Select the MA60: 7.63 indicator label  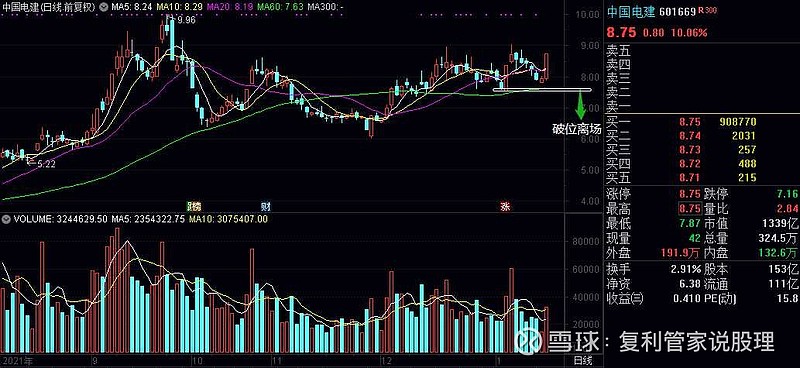click(279, 8)
